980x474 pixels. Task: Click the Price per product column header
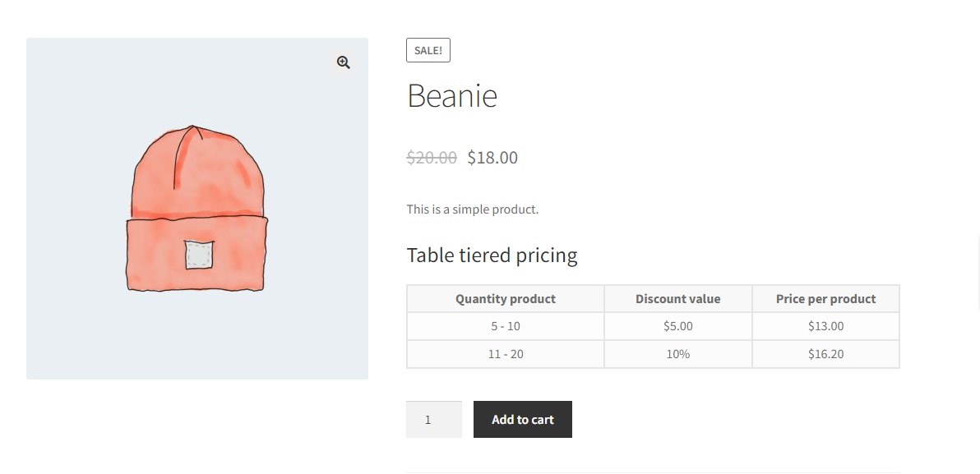coord(825,298)
